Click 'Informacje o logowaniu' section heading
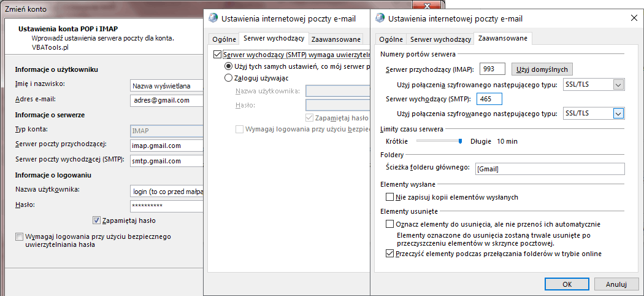The height and width of the screenshot is (296, 644). pyautogui.click(x=53, y=175)
